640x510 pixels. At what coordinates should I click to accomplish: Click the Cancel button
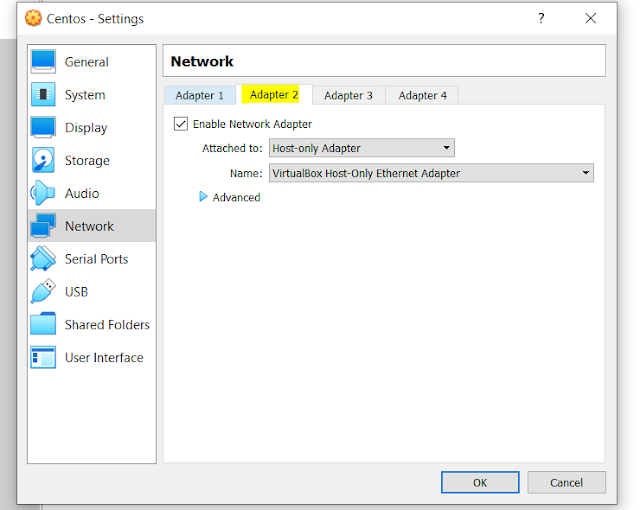[566, 483]
